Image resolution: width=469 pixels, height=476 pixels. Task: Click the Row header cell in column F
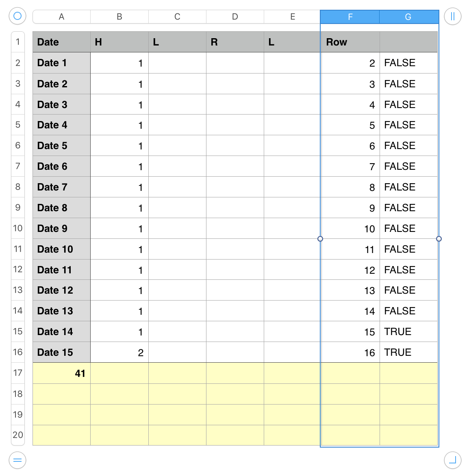tap(350, 42)
